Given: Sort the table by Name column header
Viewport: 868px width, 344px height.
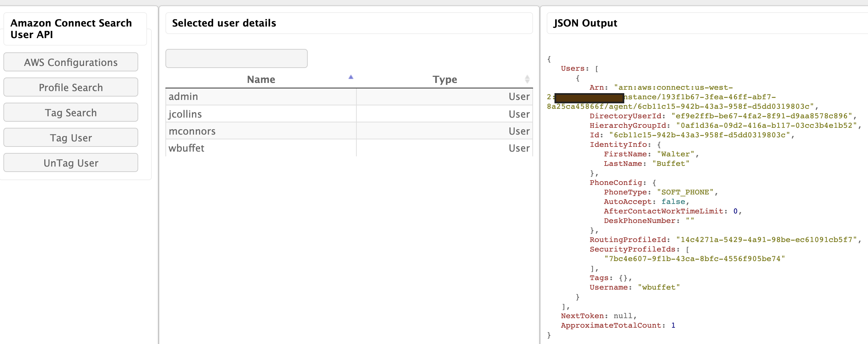Looking at the screenshot, I should pos(261,79).
